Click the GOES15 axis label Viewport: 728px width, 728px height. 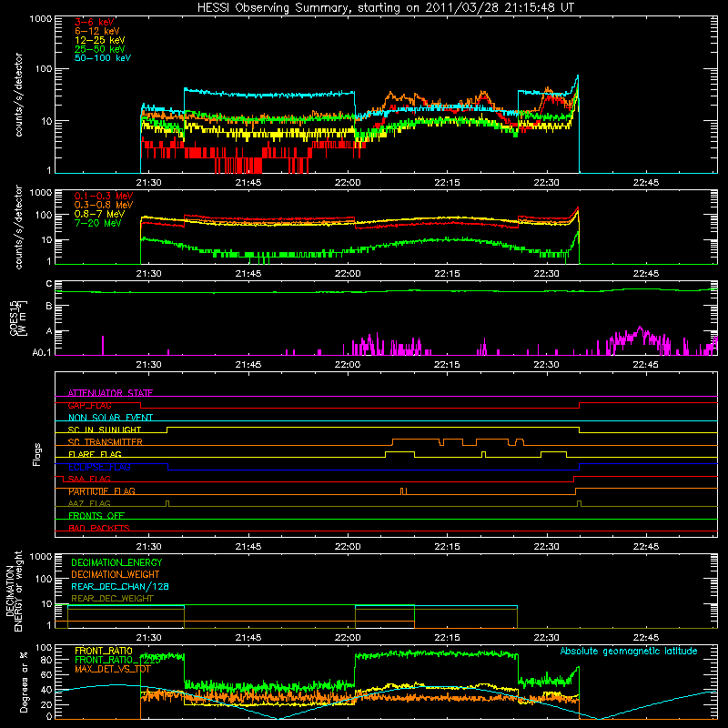coord(18,318)
